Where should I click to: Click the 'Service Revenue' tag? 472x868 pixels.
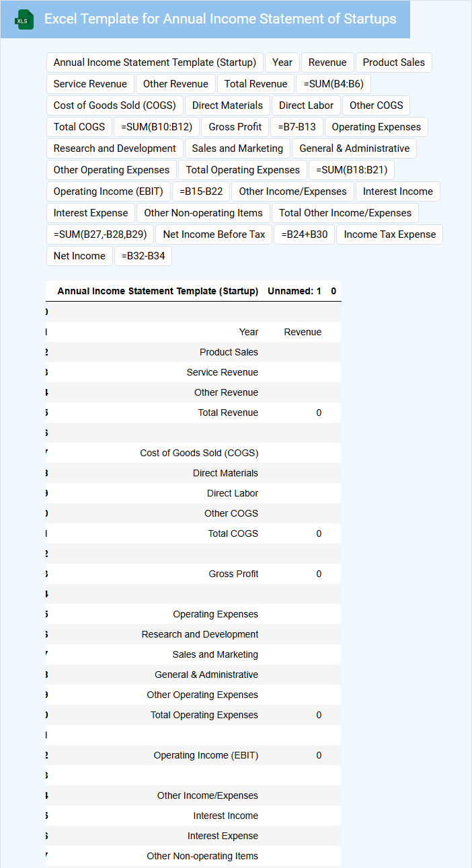coord(90,84)
